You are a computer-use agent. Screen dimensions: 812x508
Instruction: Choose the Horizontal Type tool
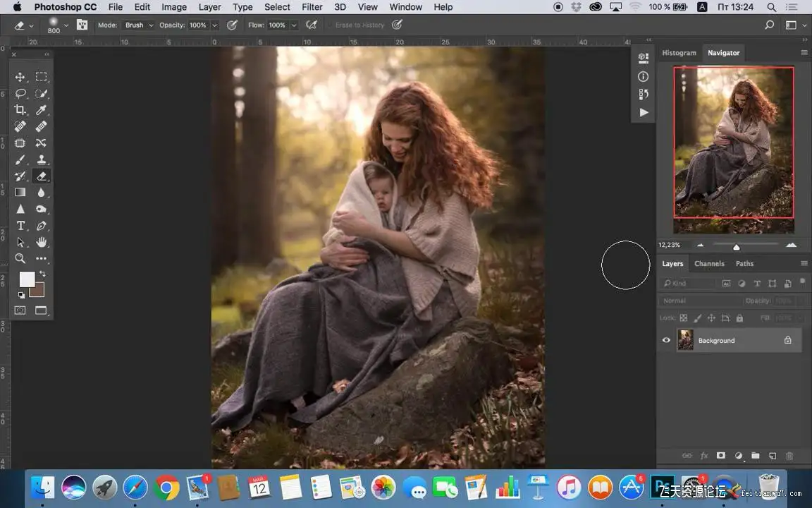20,226
